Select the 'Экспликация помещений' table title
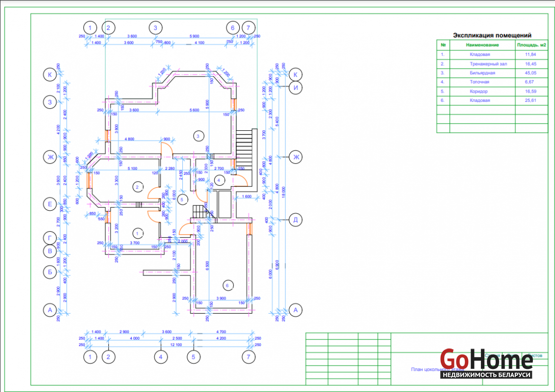This screenshot has width=555, height=392. point(492,35)
